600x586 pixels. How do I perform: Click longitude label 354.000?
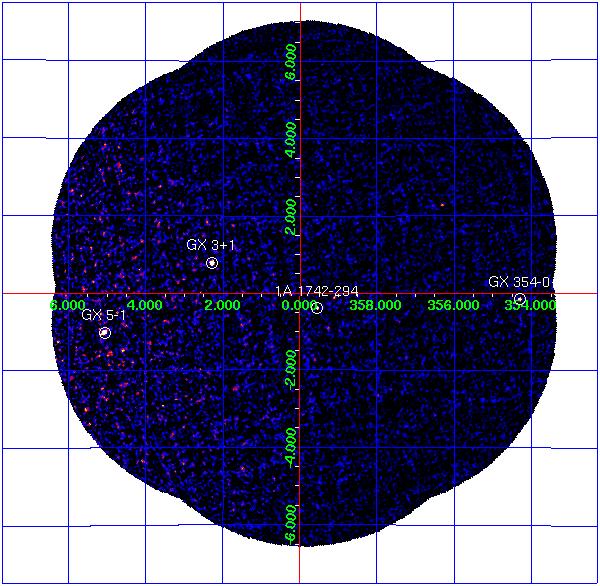(x=530, y=305)
